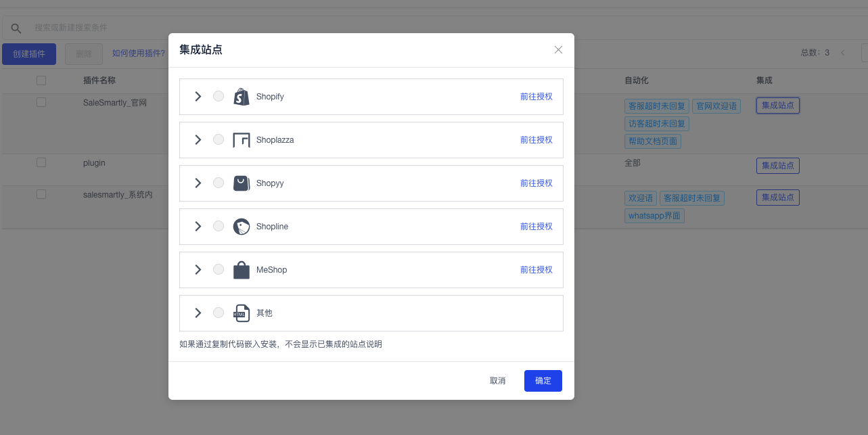Open 前往授权 link for MeShop
This screenshot has height=435, width=868.
click(x=536, y=270)
